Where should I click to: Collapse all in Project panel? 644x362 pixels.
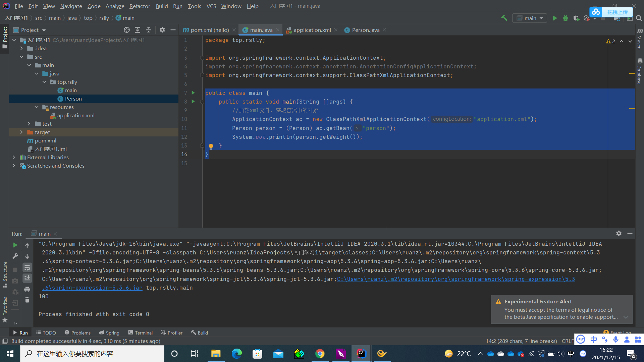(x=149, y=30)
